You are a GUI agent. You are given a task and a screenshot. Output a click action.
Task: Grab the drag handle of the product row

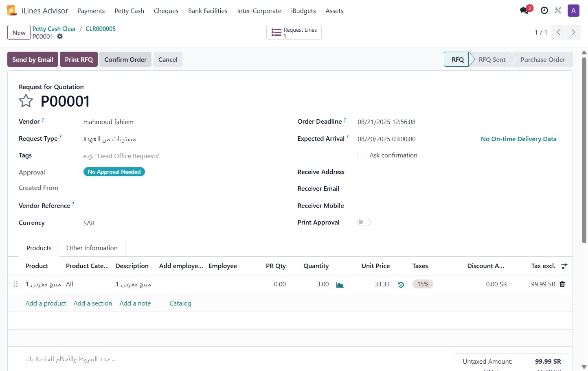15,284
